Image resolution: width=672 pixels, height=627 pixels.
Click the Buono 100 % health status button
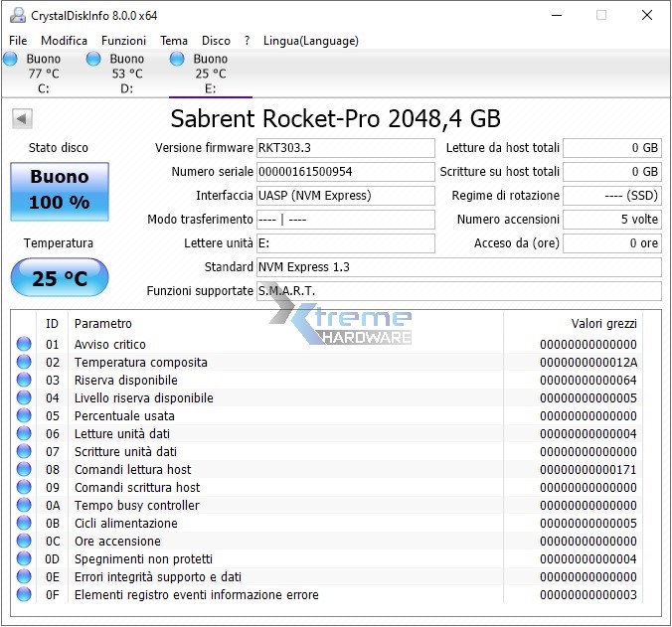click(60, 191)
